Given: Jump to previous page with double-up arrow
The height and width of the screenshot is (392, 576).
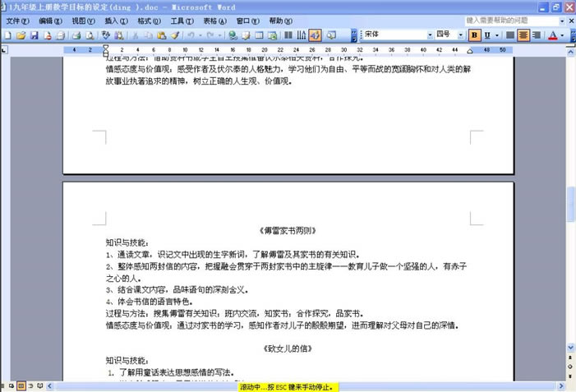Looking at the screenshot, I should [x=570, y=357].
